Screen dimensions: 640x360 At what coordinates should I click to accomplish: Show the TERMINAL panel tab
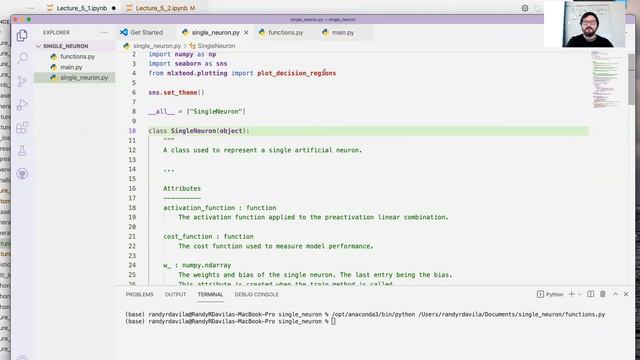[210, 294]
